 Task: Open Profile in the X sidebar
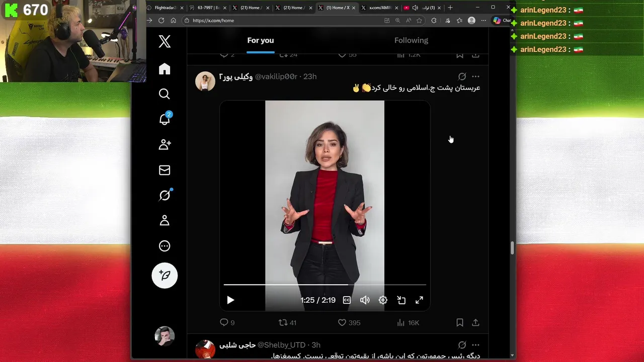tap(165, 221)
